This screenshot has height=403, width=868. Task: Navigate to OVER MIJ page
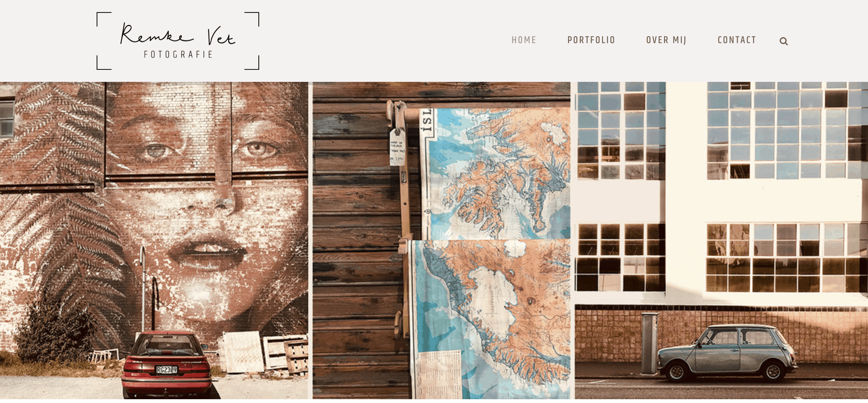[666, 40]
